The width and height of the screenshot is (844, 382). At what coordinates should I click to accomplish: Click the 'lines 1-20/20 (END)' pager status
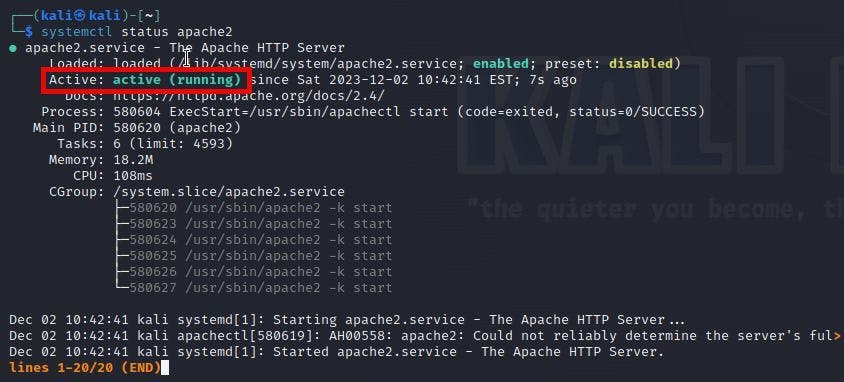(85, 368)
